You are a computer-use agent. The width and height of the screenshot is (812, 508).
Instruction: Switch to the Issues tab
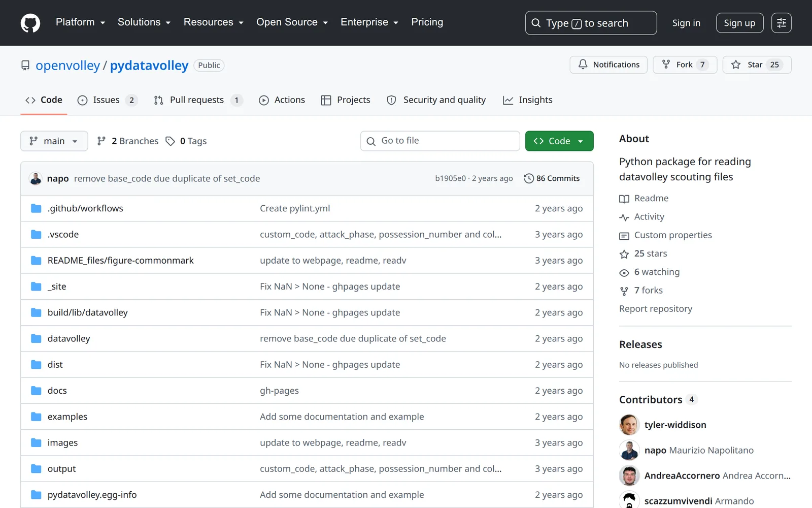click(108, 100)
